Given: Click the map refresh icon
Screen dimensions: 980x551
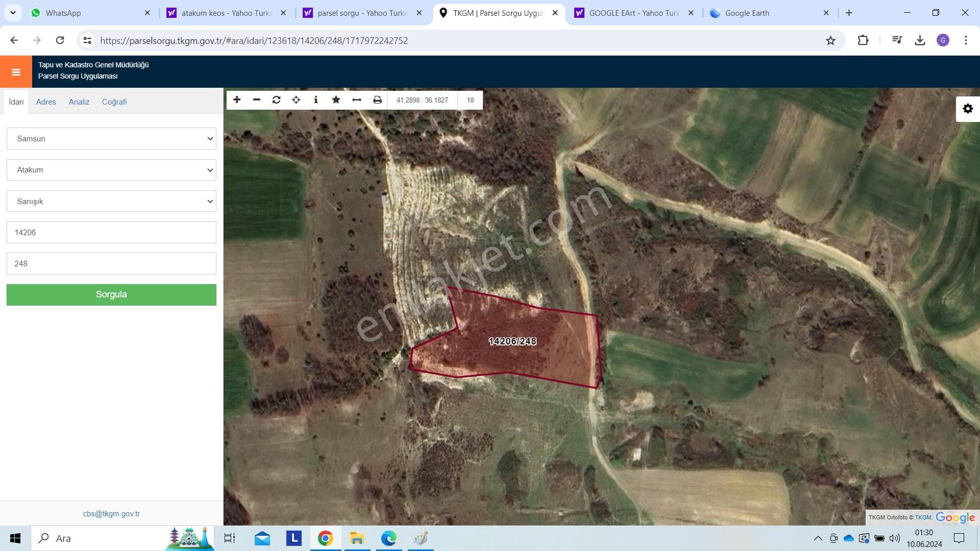Looking at the screenshot, I should tap(276, 100).
